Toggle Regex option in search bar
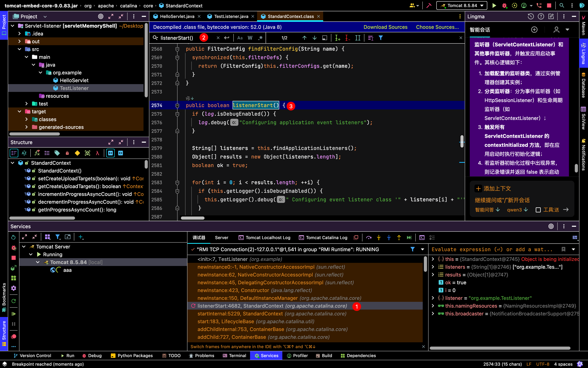The width and height of the screenshot is (588, 368). tap(260, 38)
